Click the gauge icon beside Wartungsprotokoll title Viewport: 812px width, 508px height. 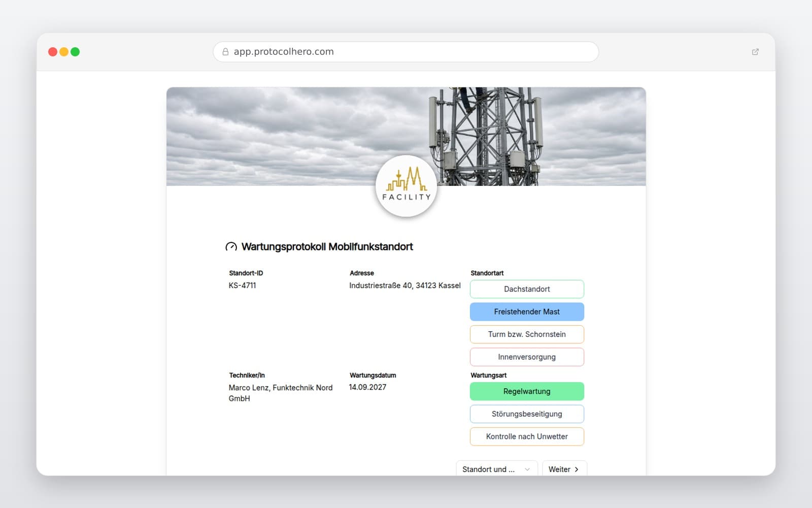pos(231,247)
